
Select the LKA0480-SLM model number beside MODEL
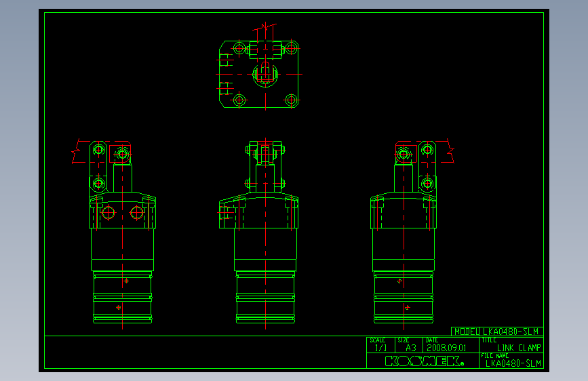tap(511, 332)
